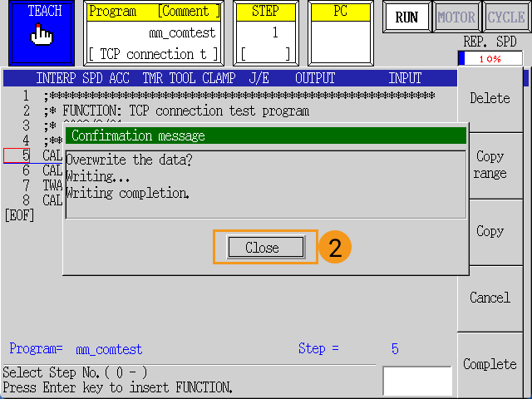Click the OUTPUT column header

[315, 78]
